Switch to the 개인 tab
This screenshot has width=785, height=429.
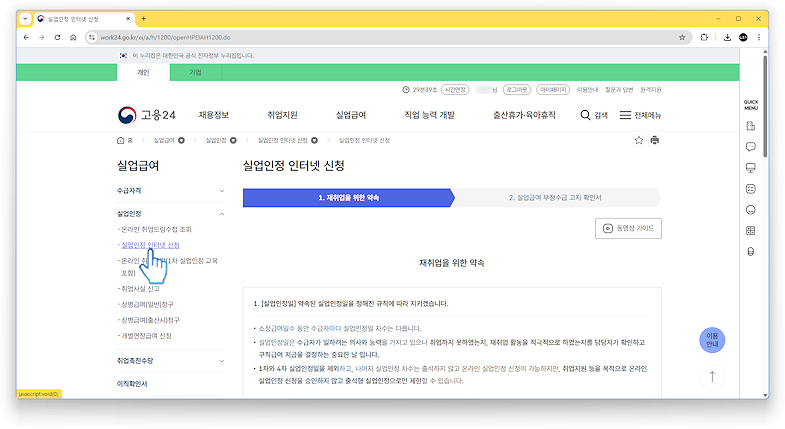pyautogui.click(x=143, y=73)
